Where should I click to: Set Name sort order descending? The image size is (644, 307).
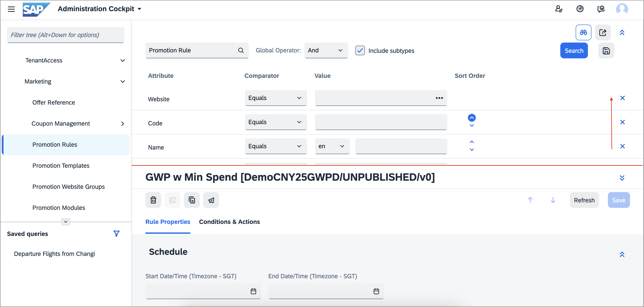[471, 150]
